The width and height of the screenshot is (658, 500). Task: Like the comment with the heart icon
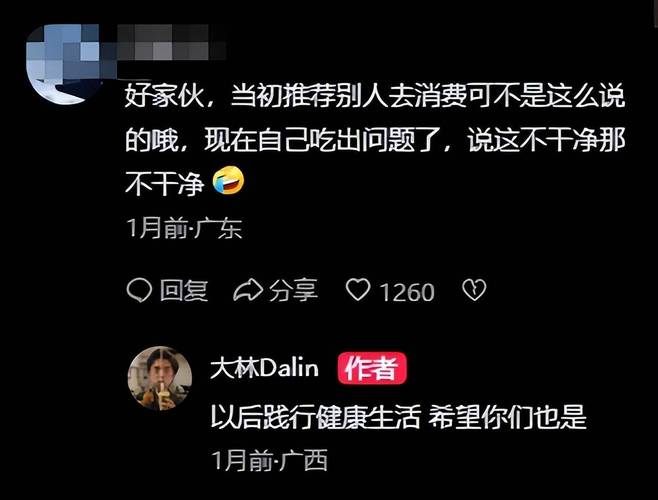(358, 290)
